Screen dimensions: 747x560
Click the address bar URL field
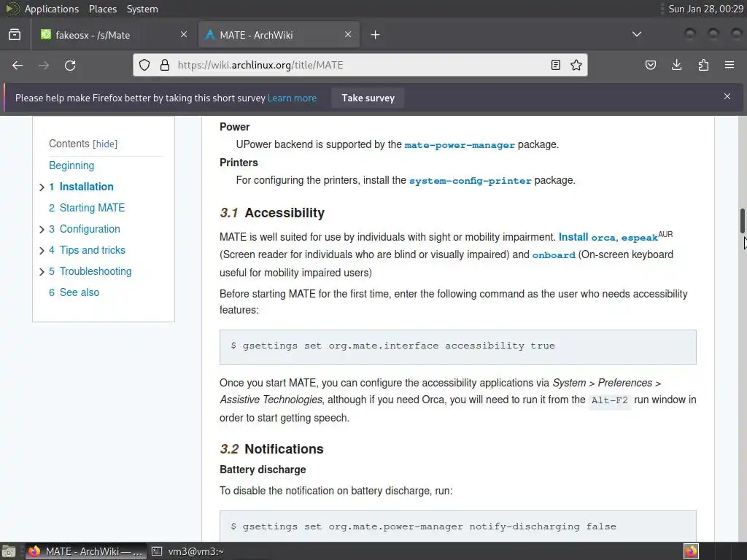pyautogui.click(x=360, y=65)
